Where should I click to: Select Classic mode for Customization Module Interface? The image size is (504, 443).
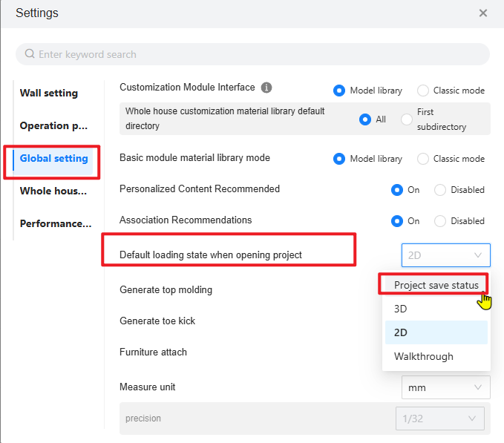click(423, 91)
